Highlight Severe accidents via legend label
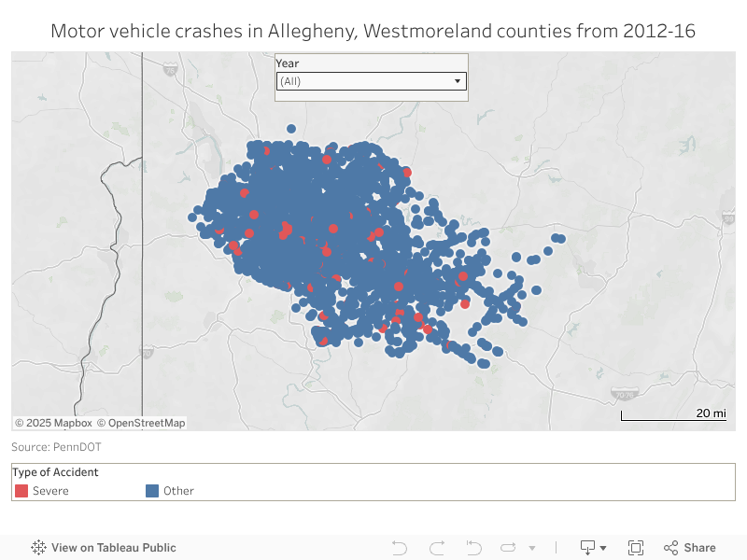The height and width of the screenshot is (560, 747). tap(50, 491)
